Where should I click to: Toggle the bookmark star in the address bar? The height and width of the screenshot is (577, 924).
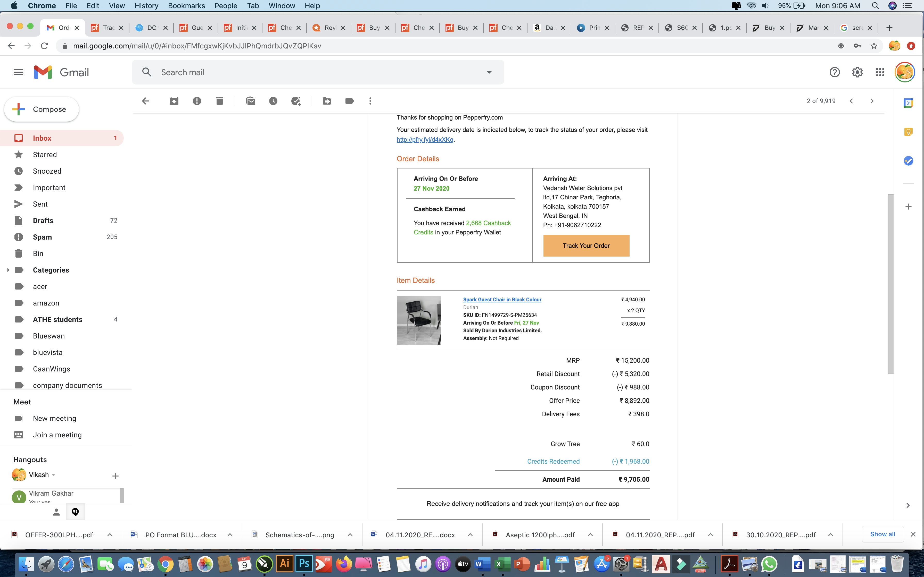[874, 45]
